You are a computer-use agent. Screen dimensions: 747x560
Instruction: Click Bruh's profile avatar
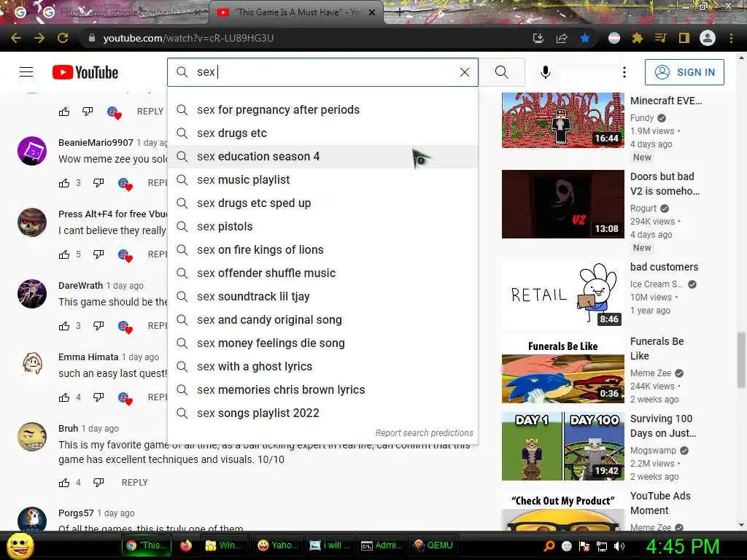pyautogui.click(x=32, y=437)
